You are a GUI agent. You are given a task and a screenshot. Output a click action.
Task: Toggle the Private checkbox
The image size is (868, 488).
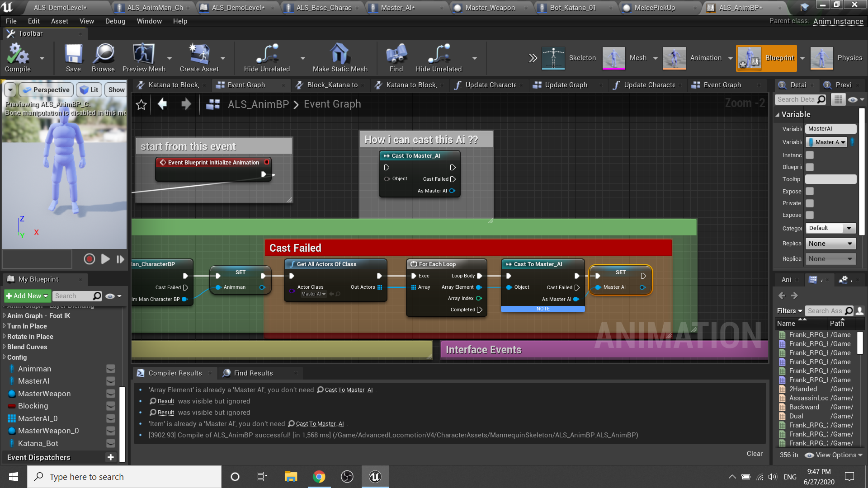[810, 203]
